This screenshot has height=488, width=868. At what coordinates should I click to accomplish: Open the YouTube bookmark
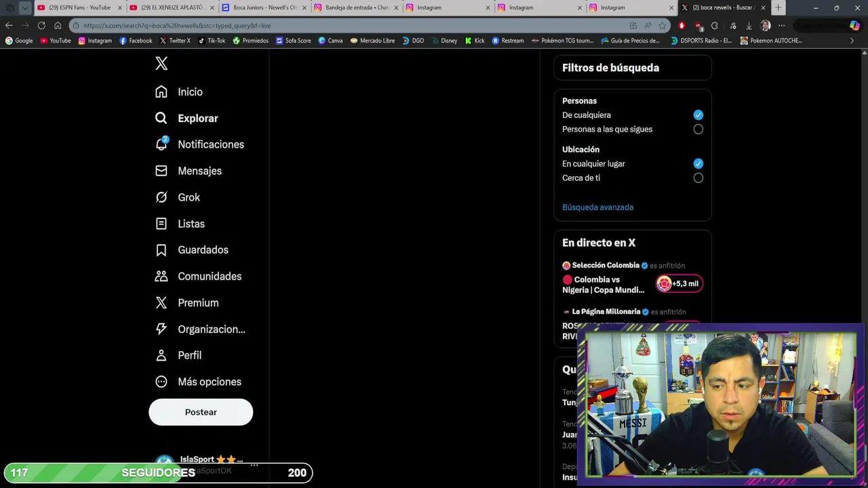coord(56,41)
